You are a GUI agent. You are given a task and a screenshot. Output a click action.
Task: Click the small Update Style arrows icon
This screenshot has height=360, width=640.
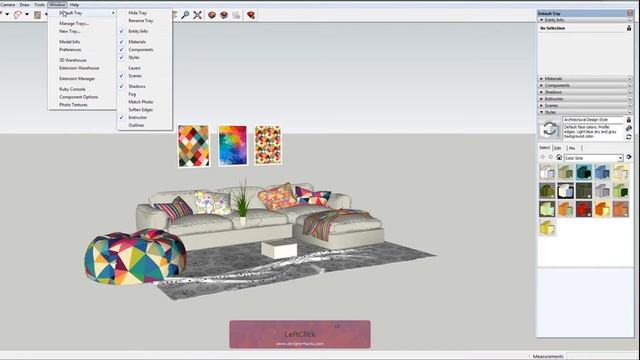coord(629,137)
